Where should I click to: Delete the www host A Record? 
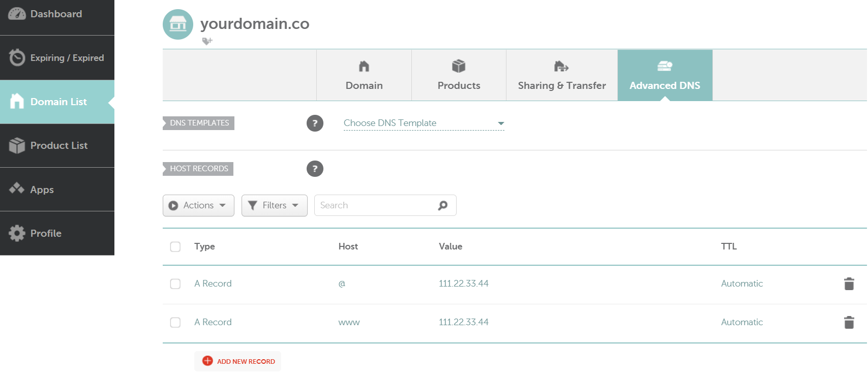[849, 322]
